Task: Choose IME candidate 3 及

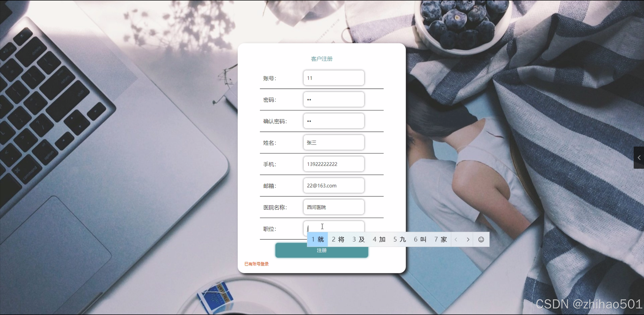Action: tap(359, 239)
